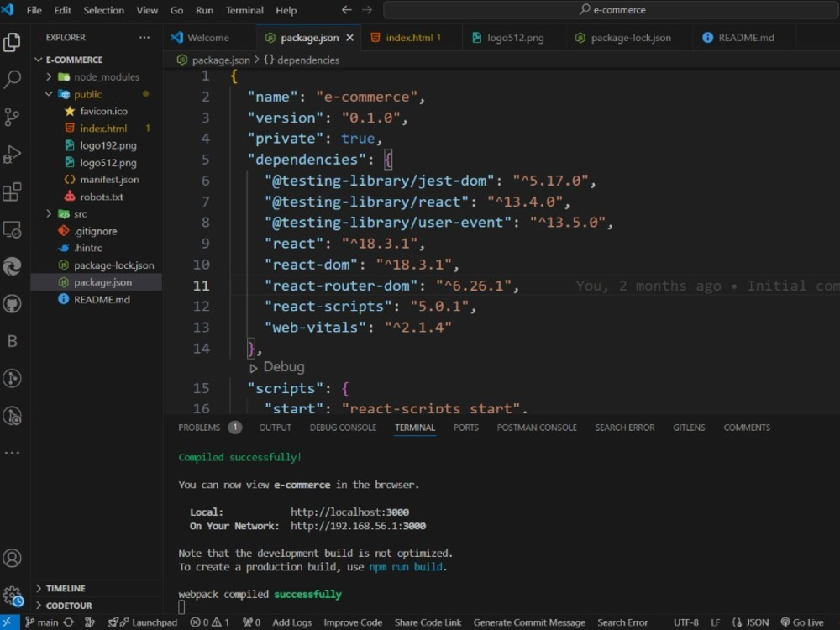Switch to the Welcome tab
Image resolution: width=840 pixels, height=630 pixels.
pyautogui.click(x=209, y=38)
